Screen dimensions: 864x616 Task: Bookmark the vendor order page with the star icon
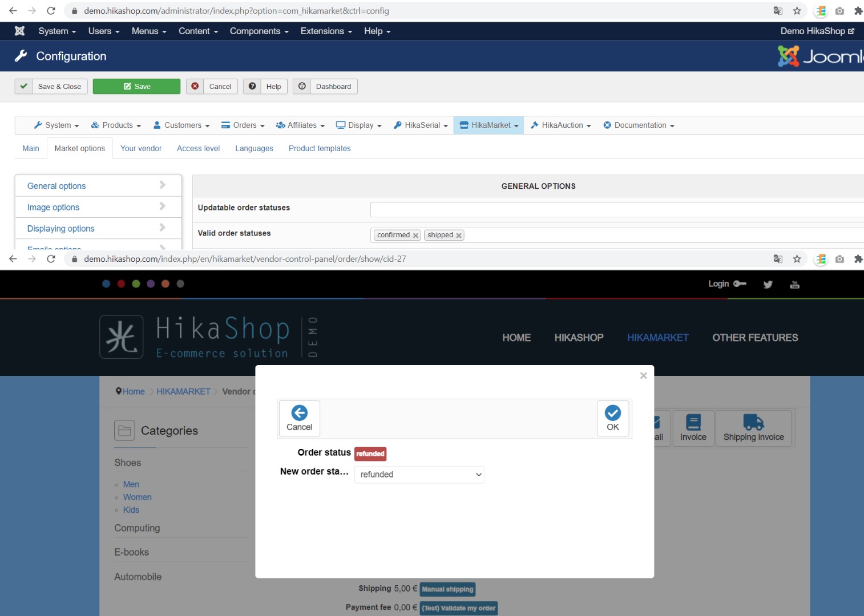pyautogui.click(x=797, y=259)
